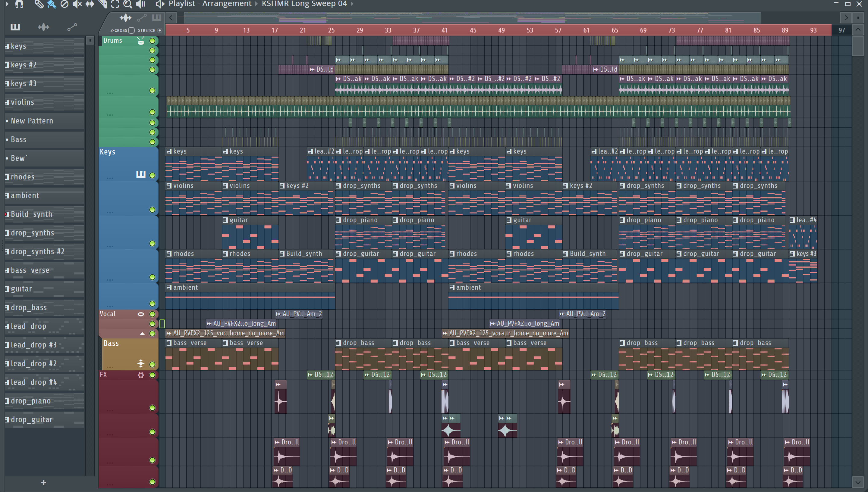Mute the Keys track
The width and height of the screenshot is (868, 492).
[153, 175]
